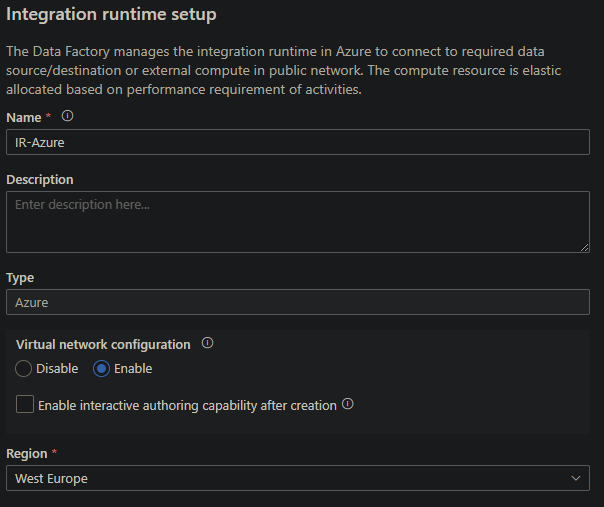Click the Virtual network configuration info icon
The image size is (604, 507).
click(208, 343)
